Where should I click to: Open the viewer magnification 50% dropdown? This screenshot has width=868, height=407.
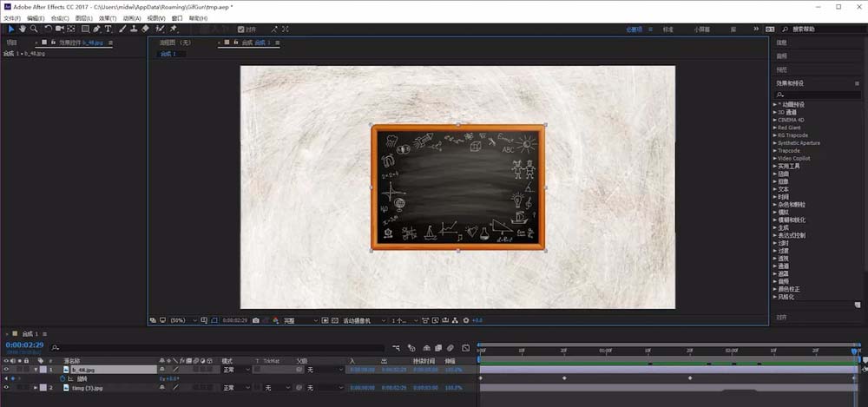(183, 320)
